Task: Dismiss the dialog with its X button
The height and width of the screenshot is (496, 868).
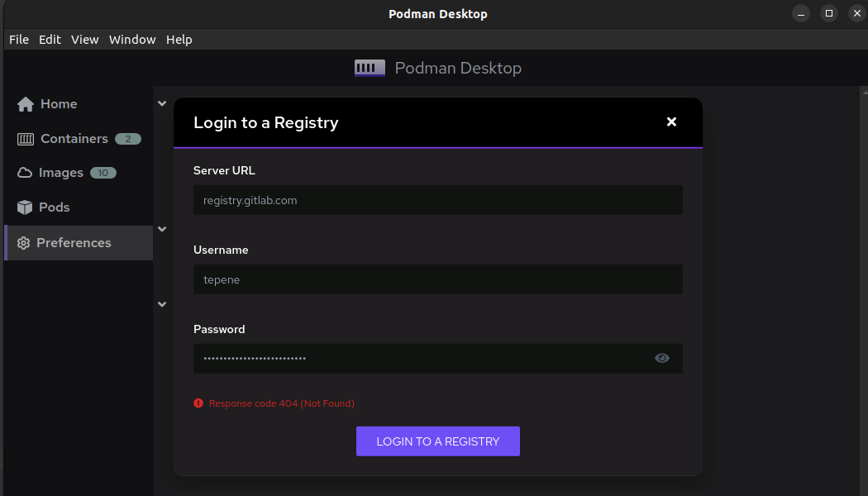Action: [671, 122]
